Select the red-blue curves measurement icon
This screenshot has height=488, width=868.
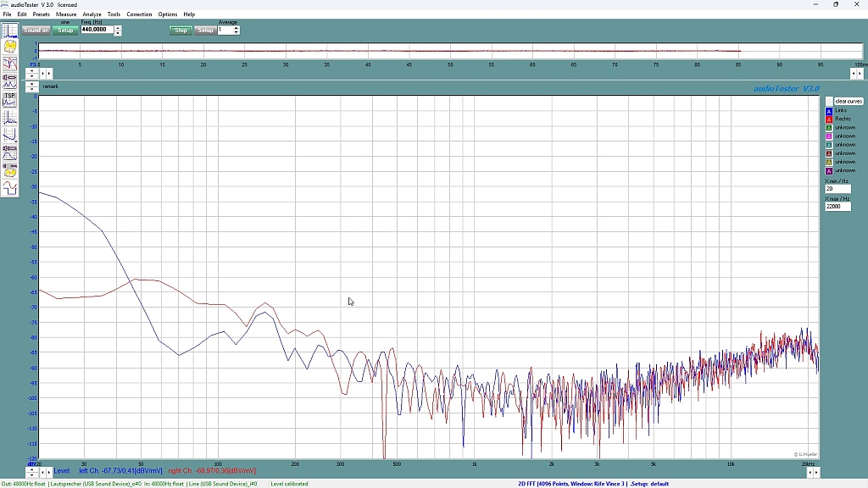(10, 64)
